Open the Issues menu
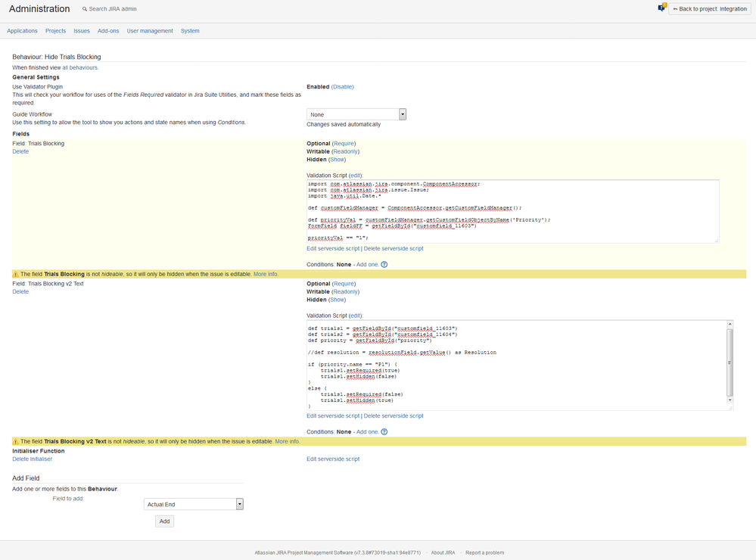Screen dimensions: 756x560 click(82, 31)
